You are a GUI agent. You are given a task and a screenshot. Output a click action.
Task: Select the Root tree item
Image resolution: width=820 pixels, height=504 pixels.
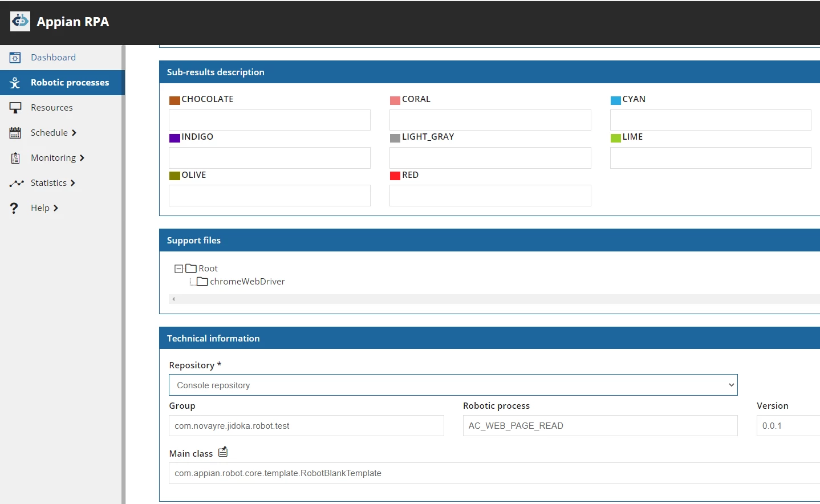[208, 269]
